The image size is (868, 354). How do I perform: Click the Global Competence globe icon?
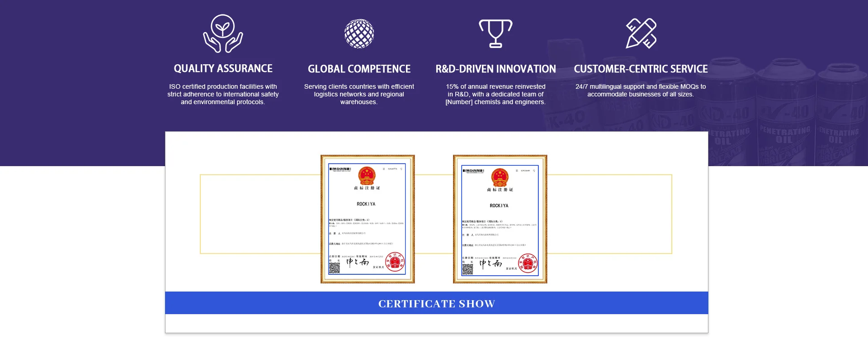(359, 33)
